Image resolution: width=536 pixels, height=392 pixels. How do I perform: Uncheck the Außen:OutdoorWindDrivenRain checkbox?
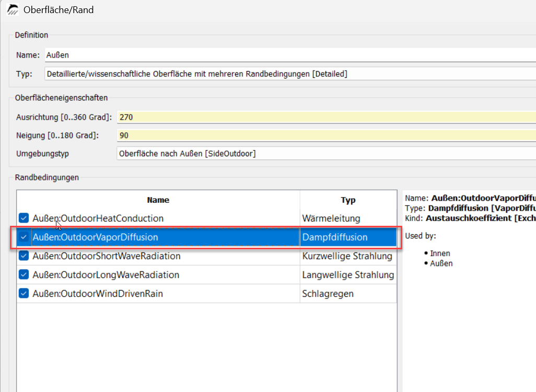pyautogui.click(x=24, y=293)
